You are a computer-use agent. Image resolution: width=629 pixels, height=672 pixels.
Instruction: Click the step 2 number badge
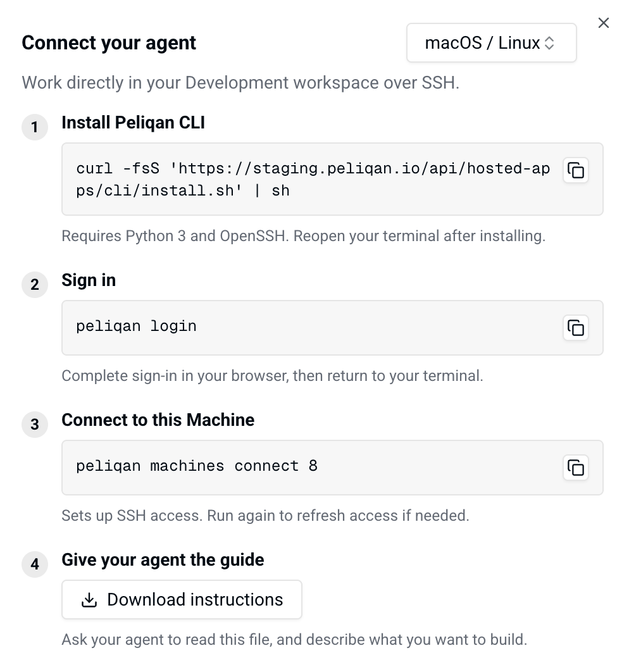[x=35, y=285]
